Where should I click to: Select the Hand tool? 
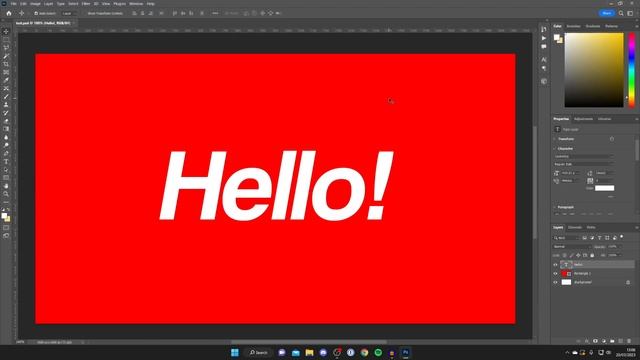(6, 186)
